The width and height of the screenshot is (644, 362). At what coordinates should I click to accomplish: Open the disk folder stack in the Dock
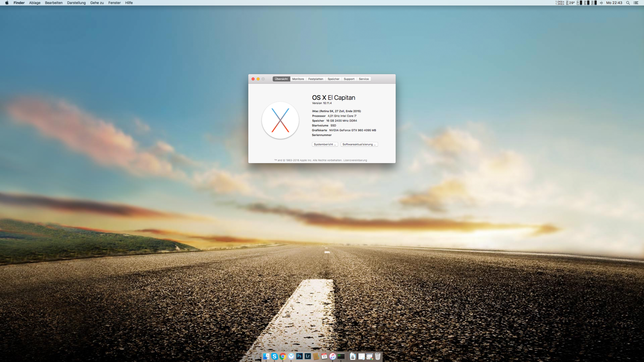point(353,356)
